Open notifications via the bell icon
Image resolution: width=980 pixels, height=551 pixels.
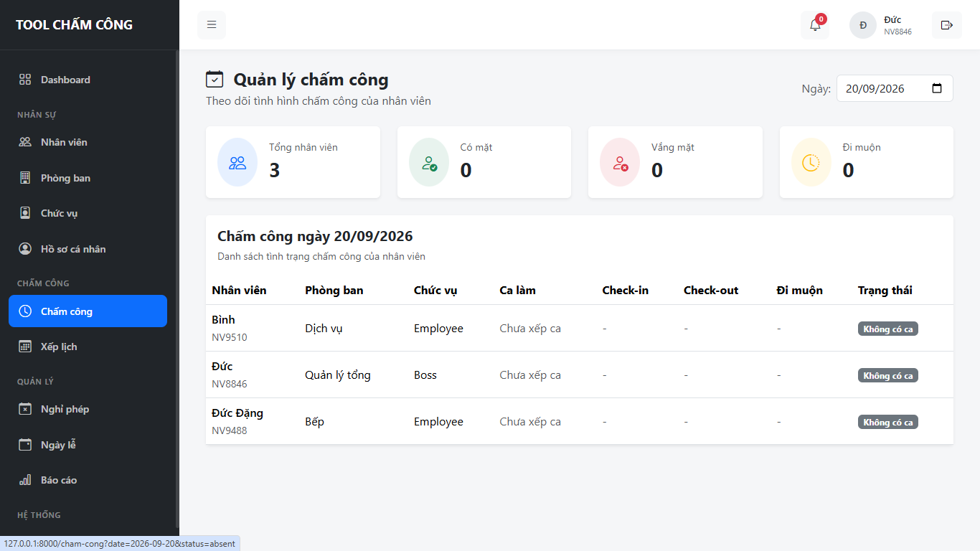(x=815, y=25)
